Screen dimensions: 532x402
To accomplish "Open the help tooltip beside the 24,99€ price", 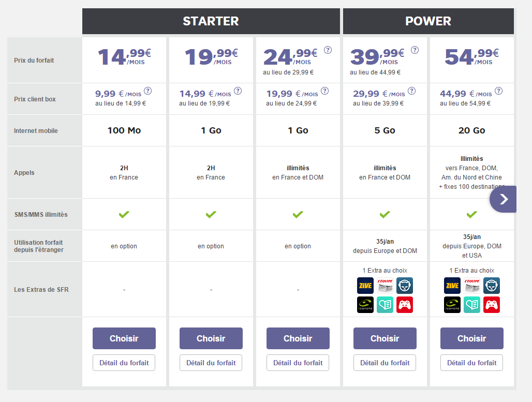I will tap(328, 50).
